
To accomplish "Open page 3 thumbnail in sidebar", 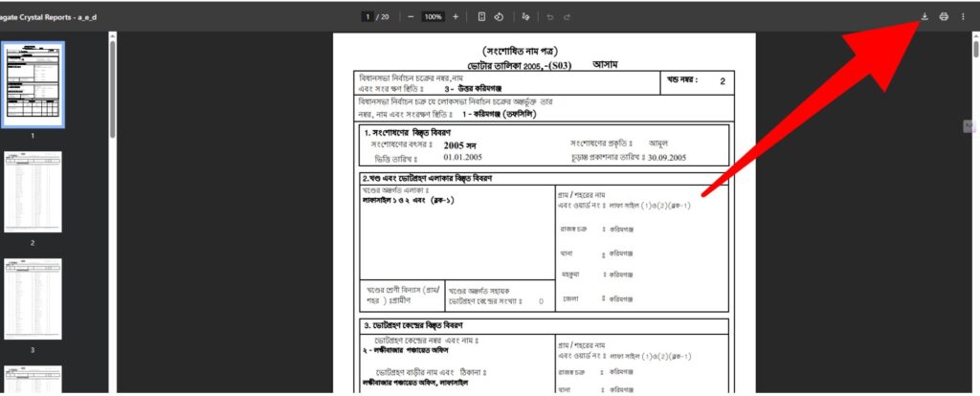I will point(33,299).
